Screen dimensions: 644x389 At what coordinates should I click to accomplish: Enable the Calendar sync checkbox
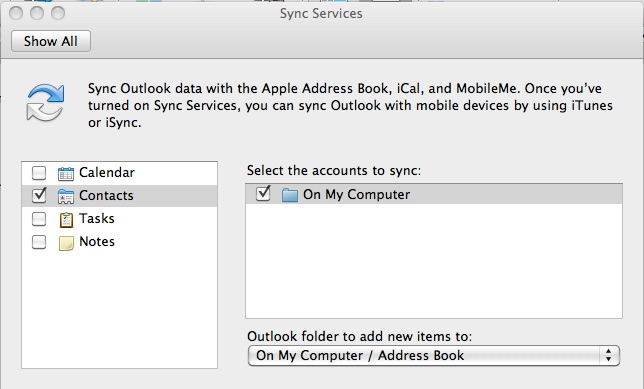(x=39, y=173)
